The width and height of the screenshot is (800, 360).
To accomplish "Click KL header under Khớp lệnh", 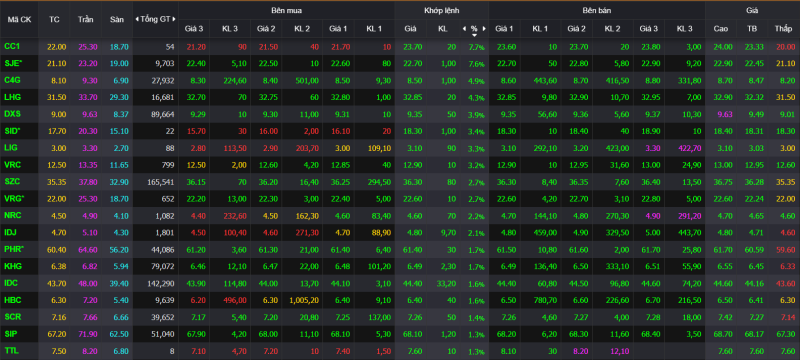I will pos(442,29).
